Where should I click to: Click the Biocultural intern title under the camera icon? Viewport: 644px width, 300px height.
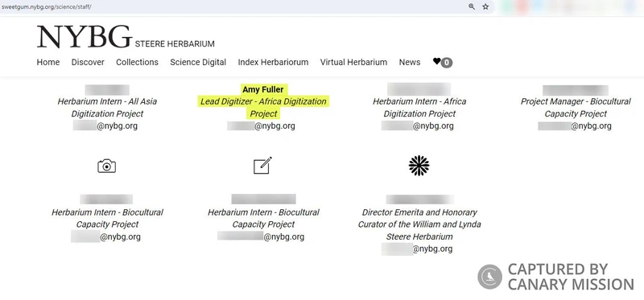point(107,218)
